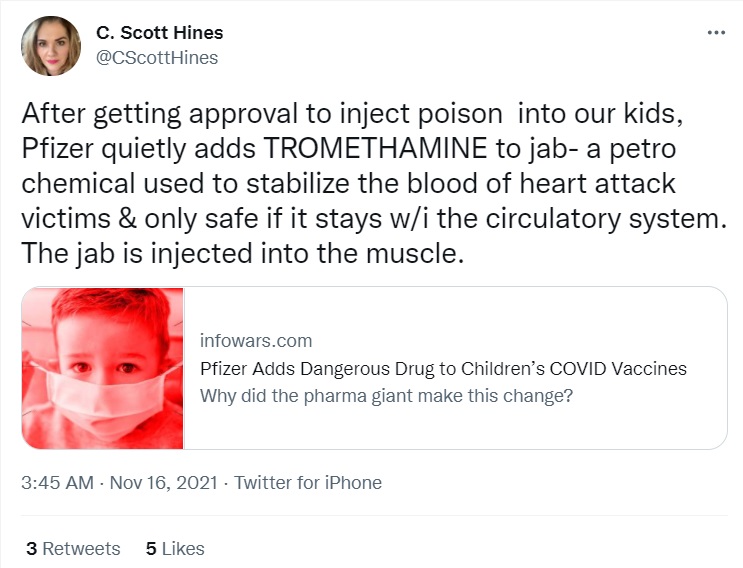The image size is (743, 568).
Task: Click the 3:45 AM timestamp
Action: pos(56,482)
